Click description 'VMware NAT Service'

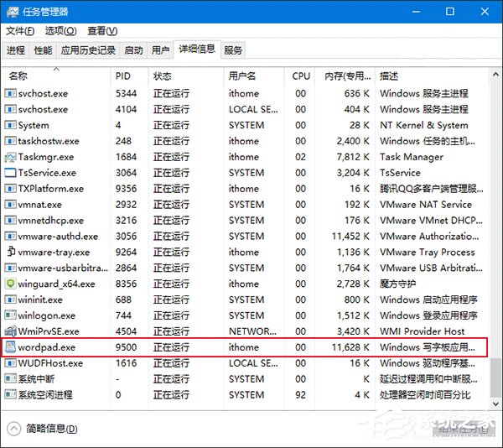point(426,205)
